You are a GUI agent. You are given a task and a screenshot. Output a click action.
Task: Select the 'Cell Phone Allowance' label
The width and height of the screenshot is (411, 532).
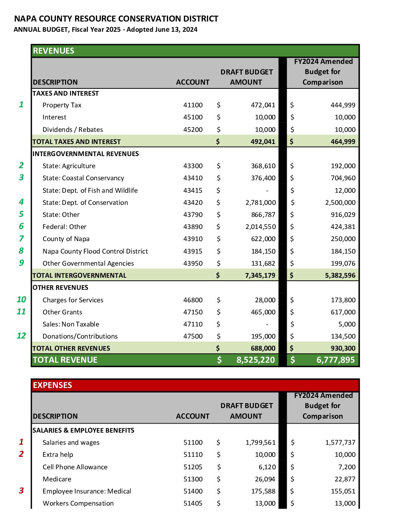pyautogui.click(x=75, y=467)
